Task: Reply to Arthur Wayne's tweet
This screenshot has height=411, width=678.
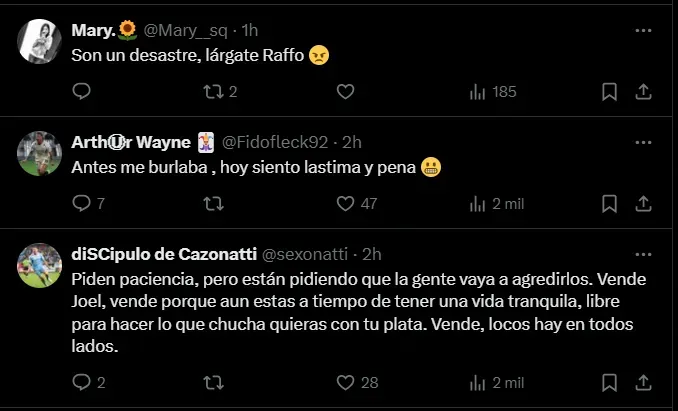Action: pos(82,203)
